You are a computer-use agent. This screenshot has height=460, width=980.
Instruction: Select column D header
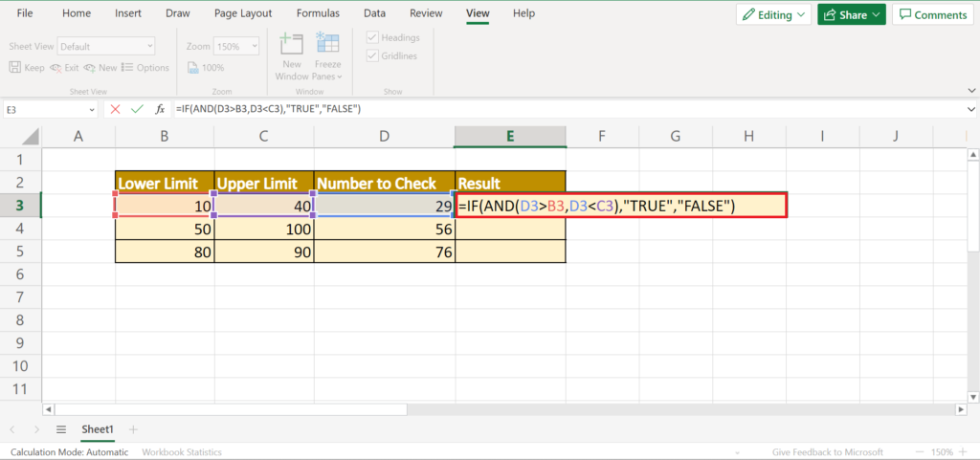[x=384, y=137]
